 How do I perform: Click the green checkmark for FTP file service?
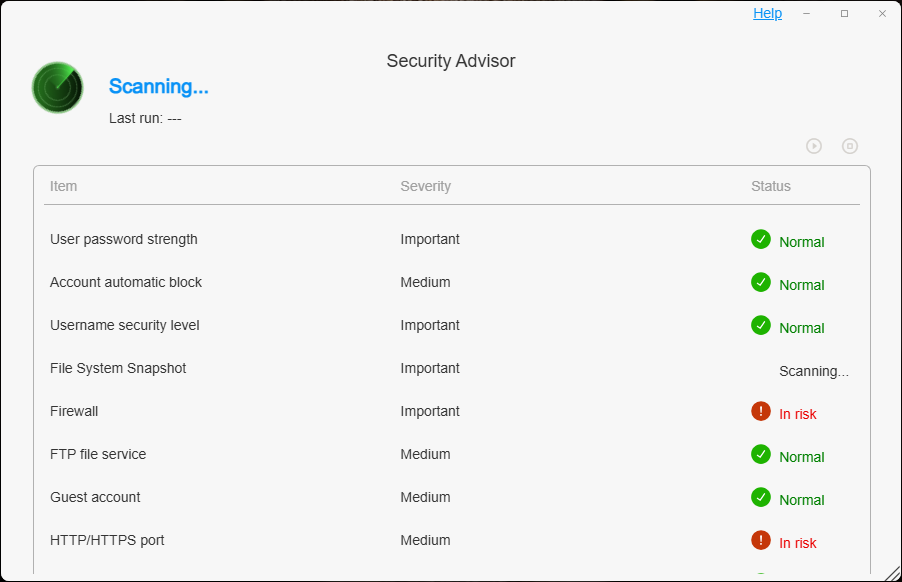(761, 454)
